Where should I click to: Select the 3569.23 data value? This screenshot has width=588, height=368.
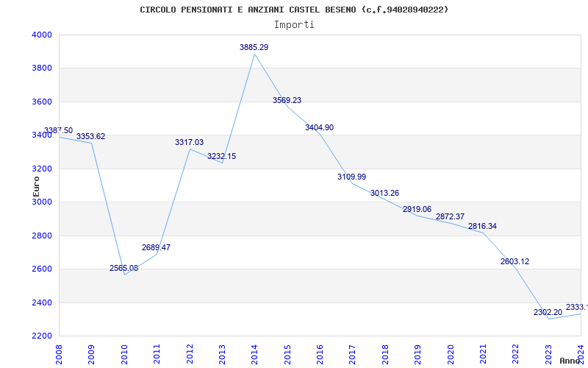point(287,100)
